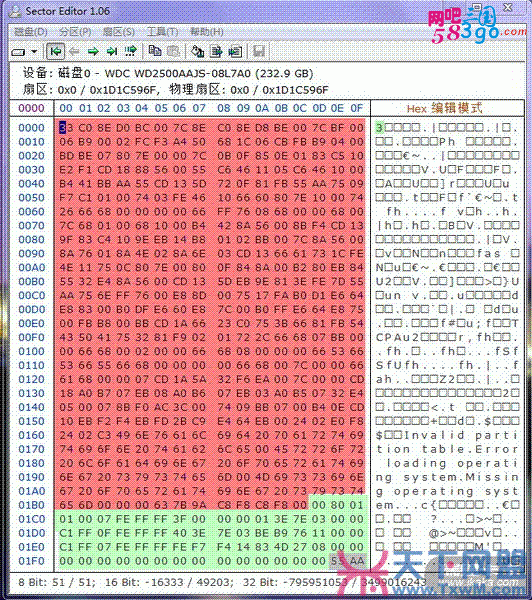
Task: Select first byte 9F in row 0080
Action: [x=66, y=239]
